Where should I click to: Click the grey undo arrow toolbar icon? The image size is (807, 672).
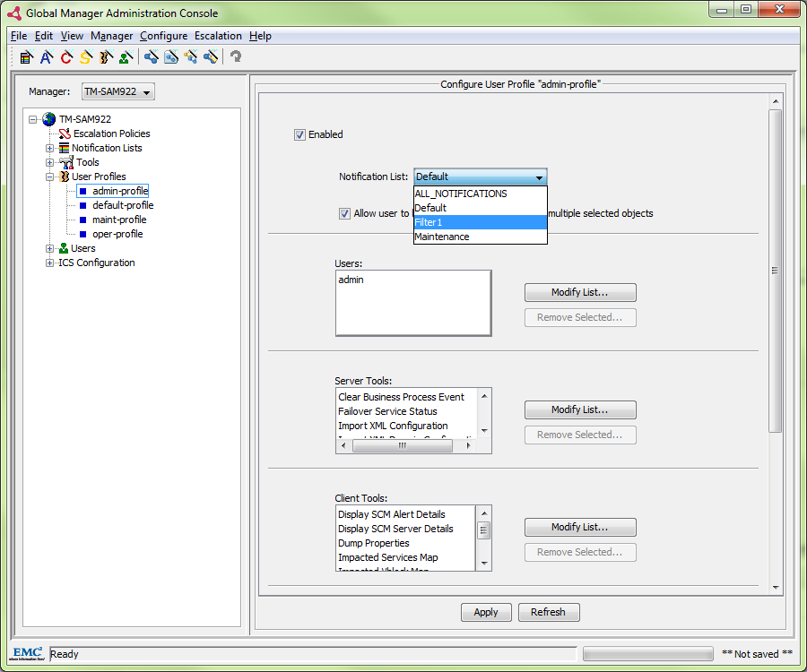(x=236, y=57)
